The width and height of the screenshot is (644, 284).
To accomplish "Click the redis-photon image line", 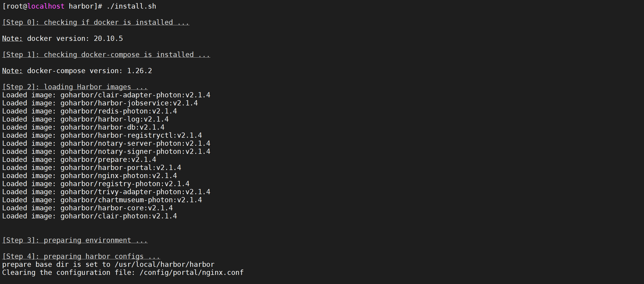I will (90, 111).
